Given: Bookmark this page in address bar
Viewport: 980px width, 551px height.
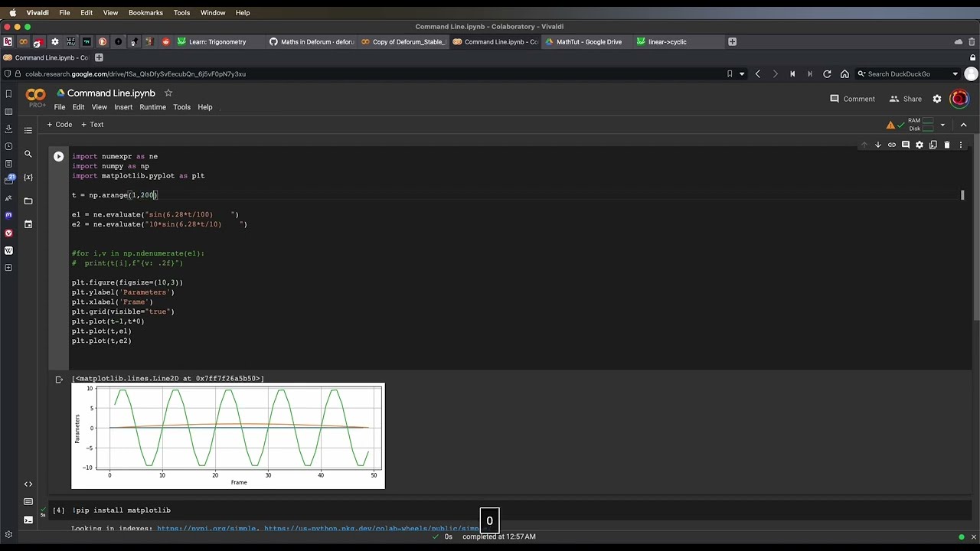Looking at the screenshot, I should pyautogui.click(x=730, y=74).
